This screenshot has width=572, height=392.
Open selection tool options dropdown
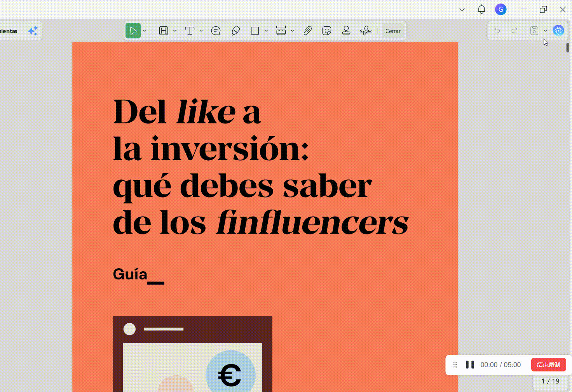tap(145, 31)
